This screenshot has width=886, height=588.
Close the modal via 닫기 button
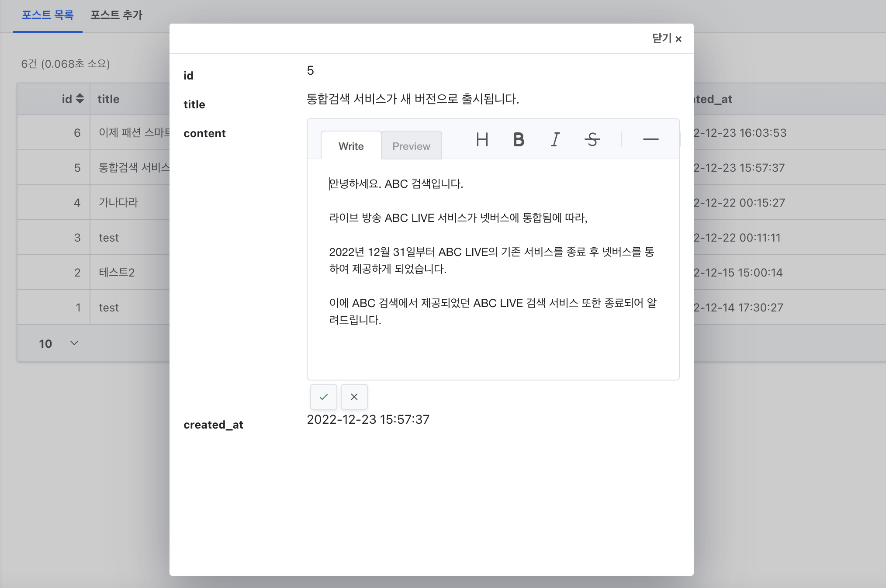tap(667, 38)
